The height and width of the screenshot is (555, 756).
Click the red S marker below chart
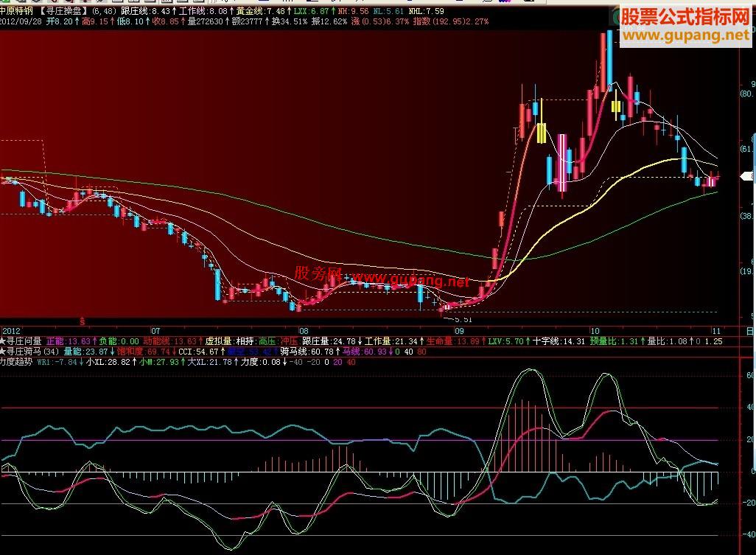(83, 321)
